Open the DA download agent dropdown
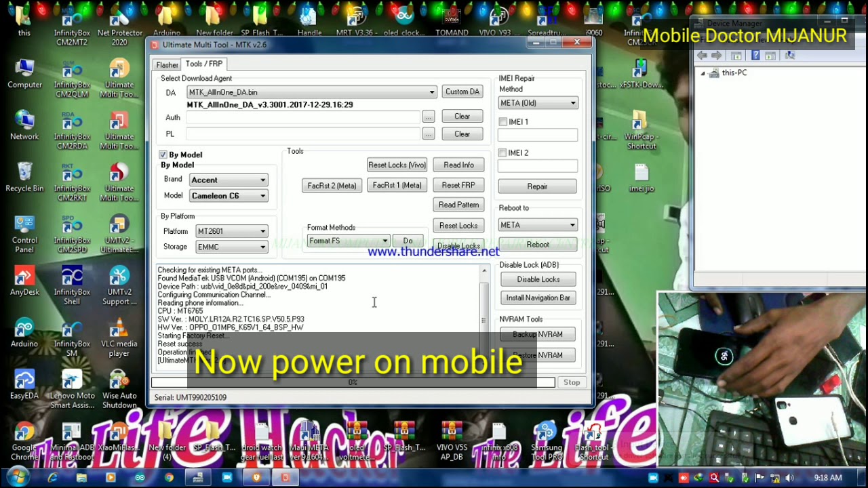The width and height of the screenshot is (868, 488). pyautogui.click(x=431, y=92)
